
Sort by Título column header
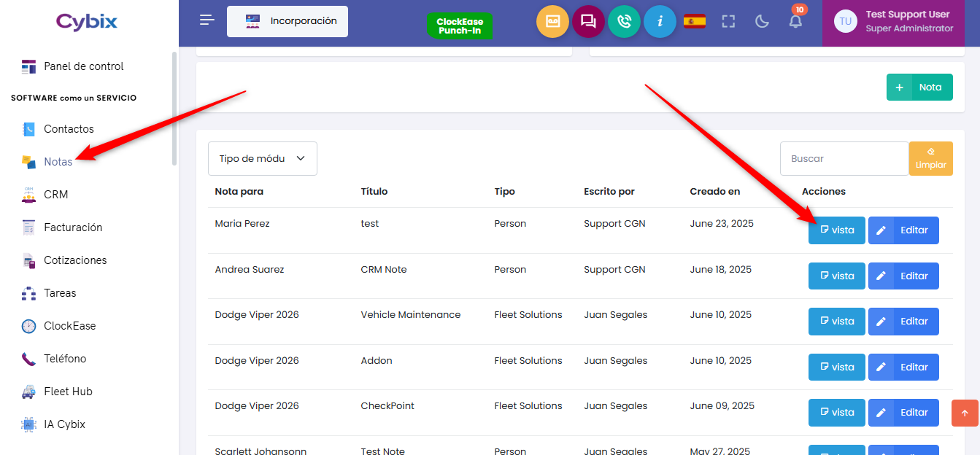pyautogui.click(x=374, y=192)
